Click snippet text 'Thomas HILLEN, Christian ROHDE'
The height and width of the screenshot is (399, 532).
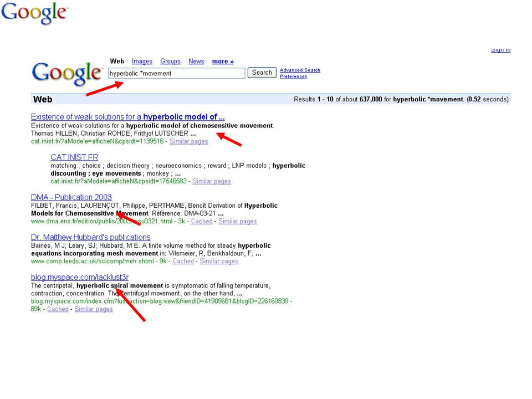[80, 134]
